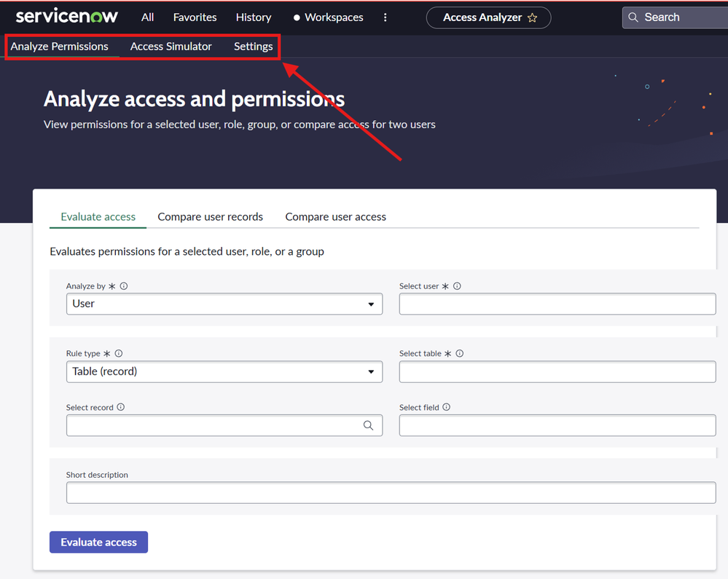Image resolution: width=728 pixels, height=579 pixels.
Task: Click the info icon beside Rule type
Action: point(119,353)
